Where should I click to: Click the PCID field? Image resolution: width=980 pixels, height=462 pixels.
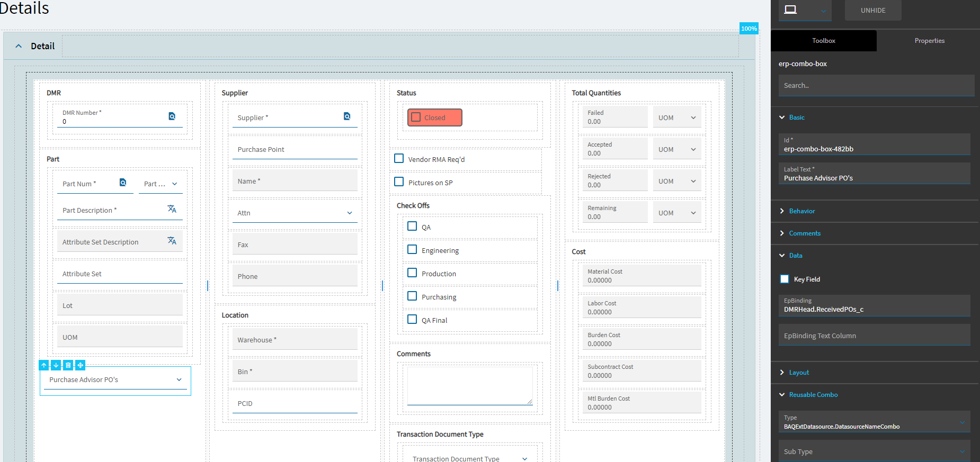[x=295, y=403]
